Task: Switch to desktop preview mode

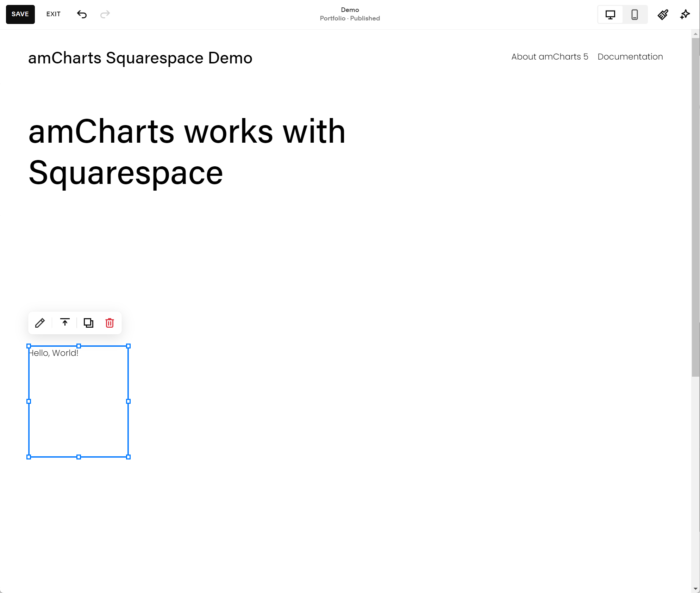Action: (610, 14)
